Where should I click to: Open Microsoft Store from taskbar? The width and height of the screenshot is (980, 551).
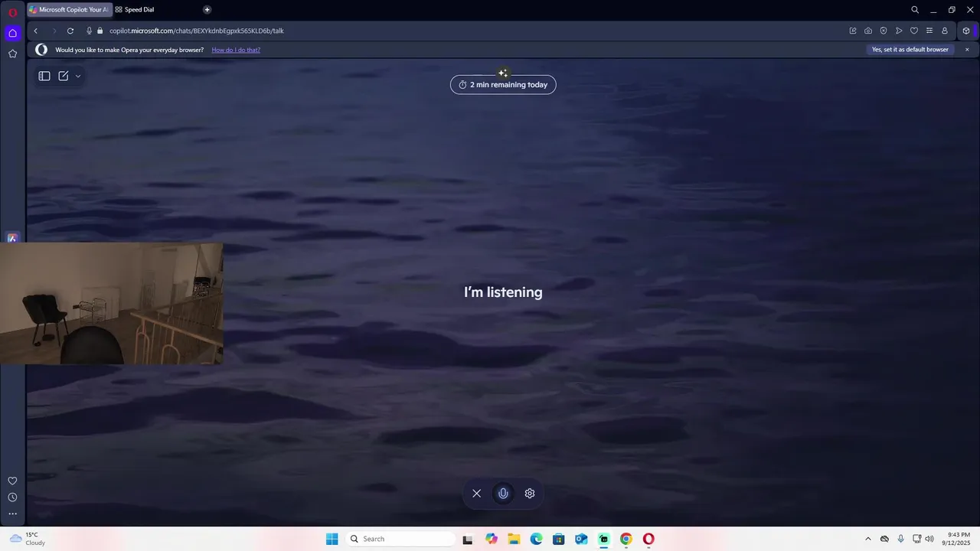(559, 539)
